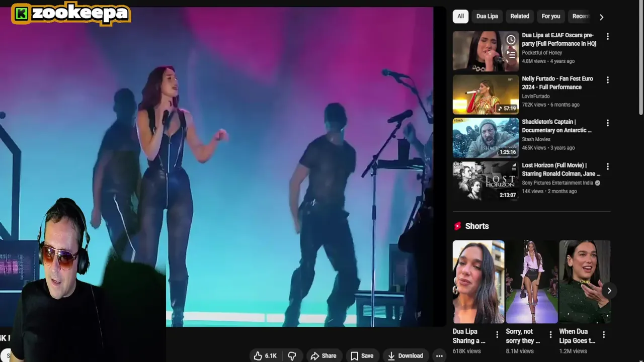The image size is (644, 362).
Task: Download the video
Action: [406, 355]
